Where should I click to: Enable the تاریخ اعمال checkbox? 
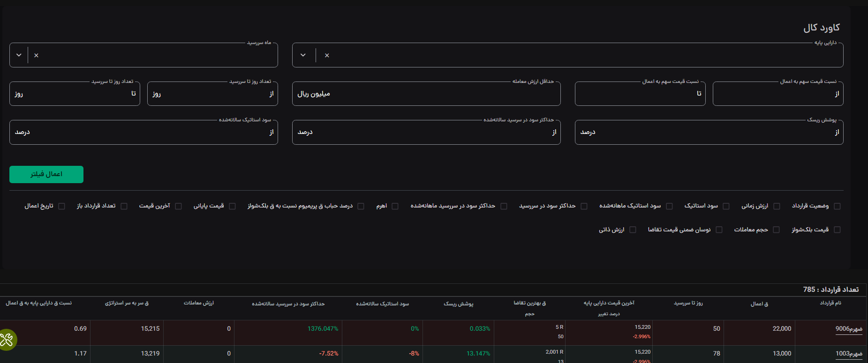click(x=61, y=206)
